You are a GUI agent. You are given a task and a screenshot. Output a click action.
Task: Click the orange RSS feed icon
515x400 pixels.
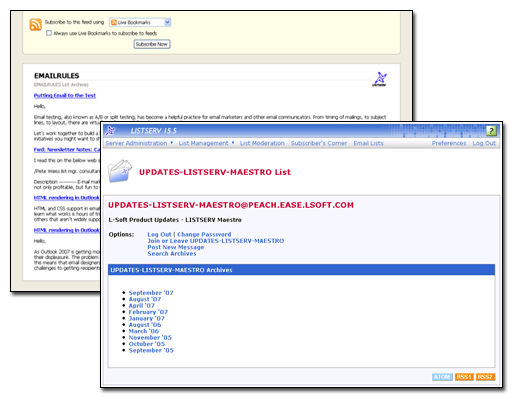pos(35,25)
